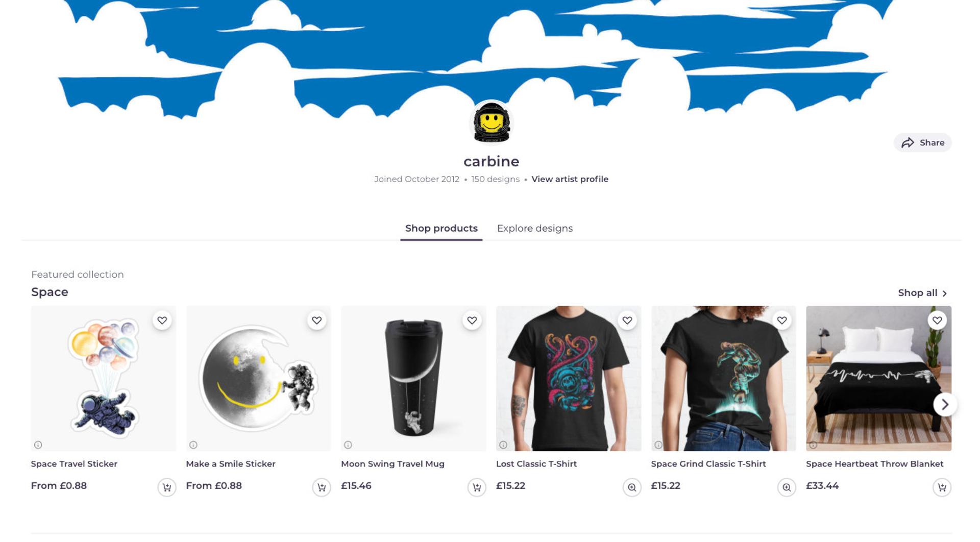Image resolution: width=980 pixels, height=542 pixels.
Task: Switch to the Explore designs tab
Action: point(535,229)
